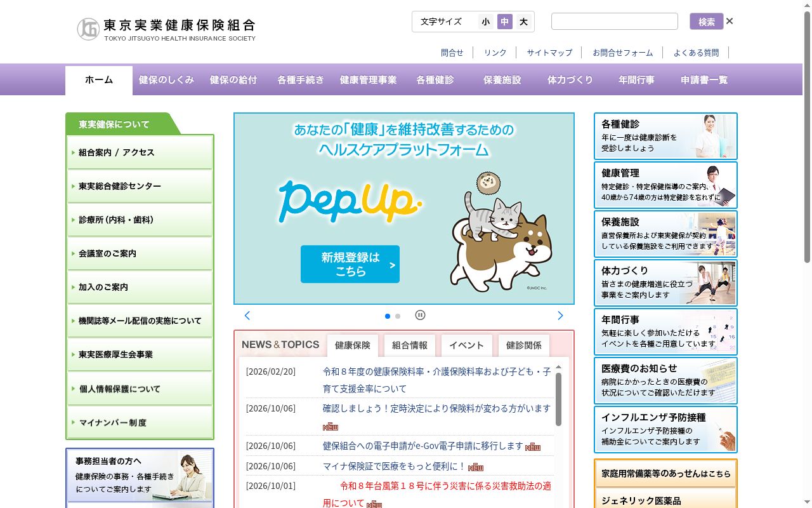Open 診療所 (内科・歯科) in sidebar

pos(140,220)
